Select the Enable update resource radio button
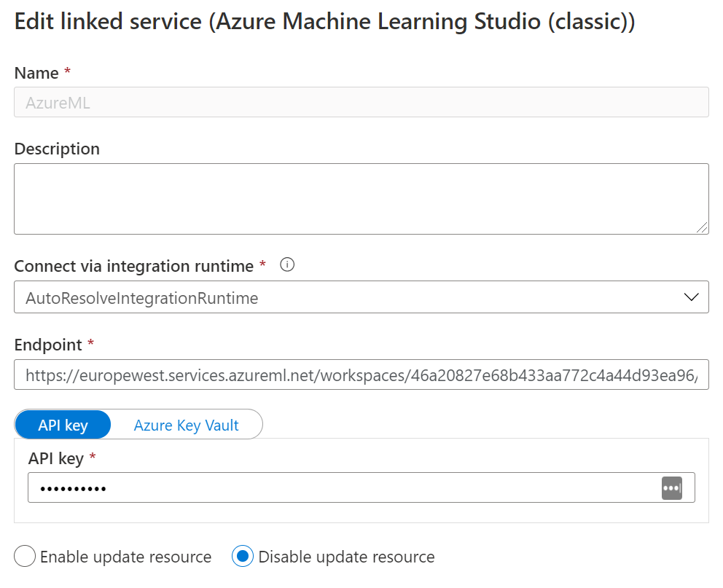 pyautogui.click(x=25, y=556)
